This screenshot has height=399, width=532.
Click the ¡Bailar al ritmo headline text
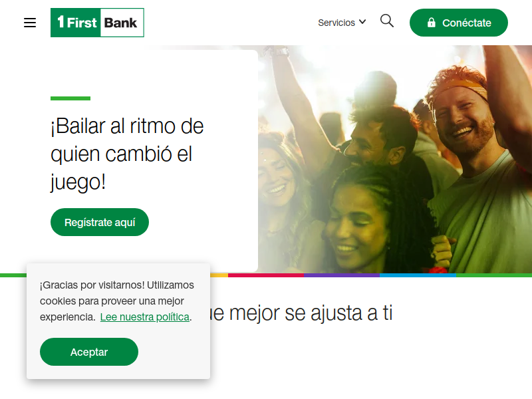pos(127,154)
